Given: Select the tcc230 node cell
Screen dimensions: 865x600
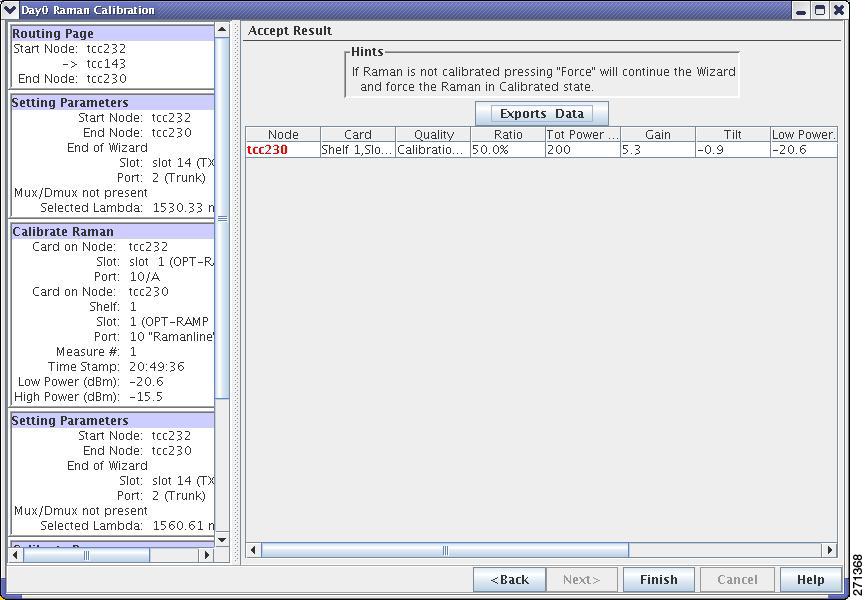Looking at the screenshot, I should point(283,149).
